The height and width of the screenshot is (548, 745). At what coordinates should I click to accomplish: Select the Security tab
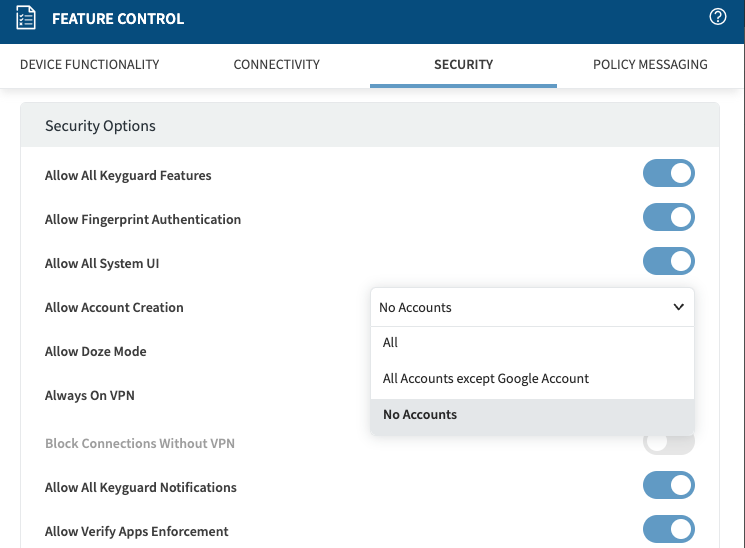point(463,64)
